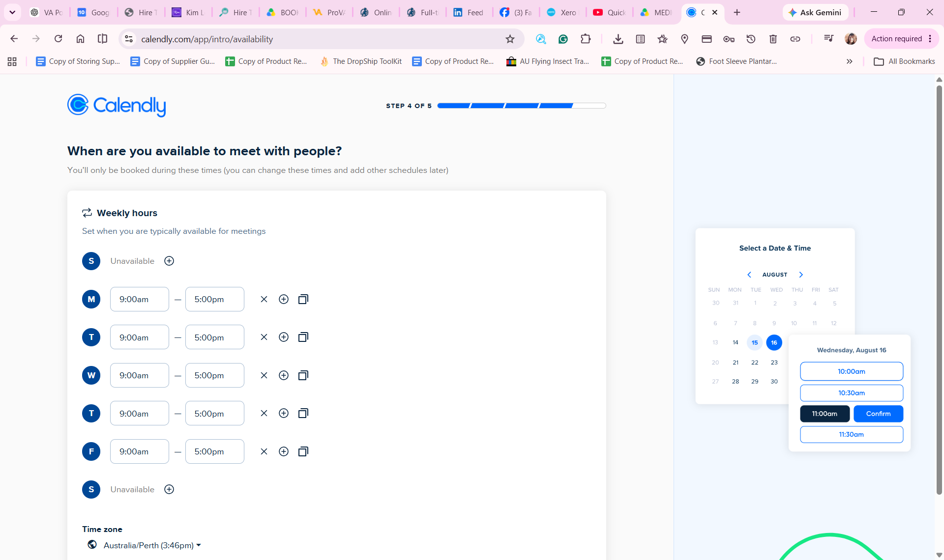944x560 pixels.
Task: Go to next month in preview calendar
Action: tap(801, 275)
